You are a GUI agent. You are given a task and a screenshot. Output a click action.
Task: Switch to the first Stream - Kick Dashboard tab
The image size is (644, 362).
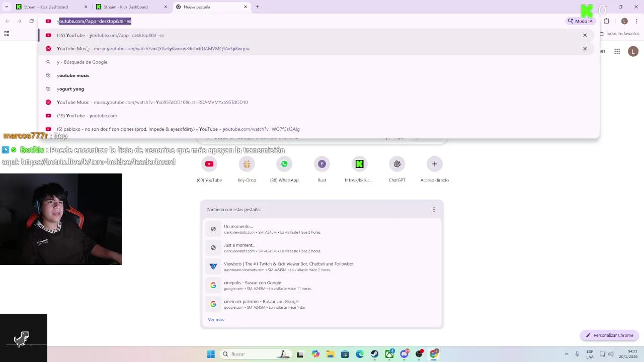click(x=50, y=7)
